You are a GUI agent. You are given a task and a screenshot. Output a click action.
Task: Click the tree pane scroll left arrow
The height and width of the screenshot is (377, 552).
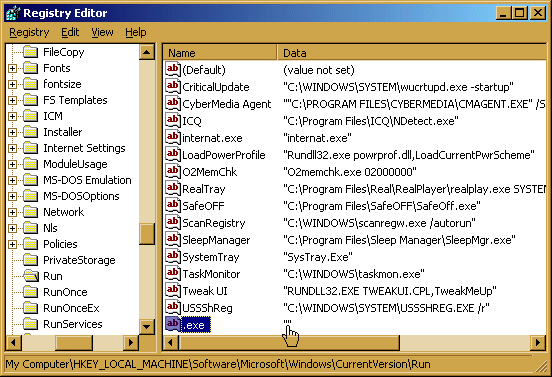click(x=14, y=342)
